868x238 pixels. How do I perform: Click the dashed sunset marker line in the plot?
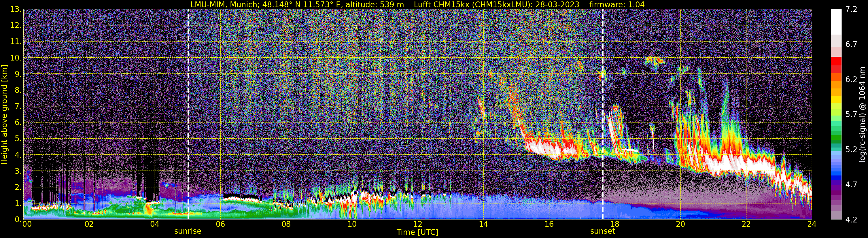pyautogui.click(x=602, y=114)
